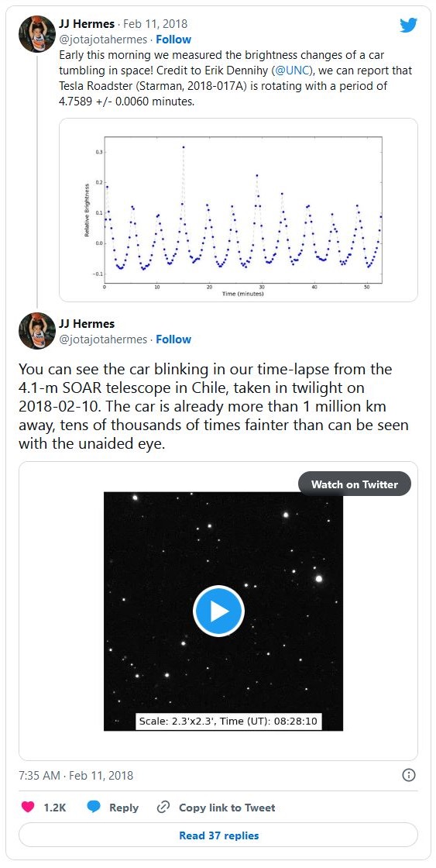Click the Feb 11, 2018 date in top tweet
This screenshot has height=868, width=436.
[x=155, y=24]
